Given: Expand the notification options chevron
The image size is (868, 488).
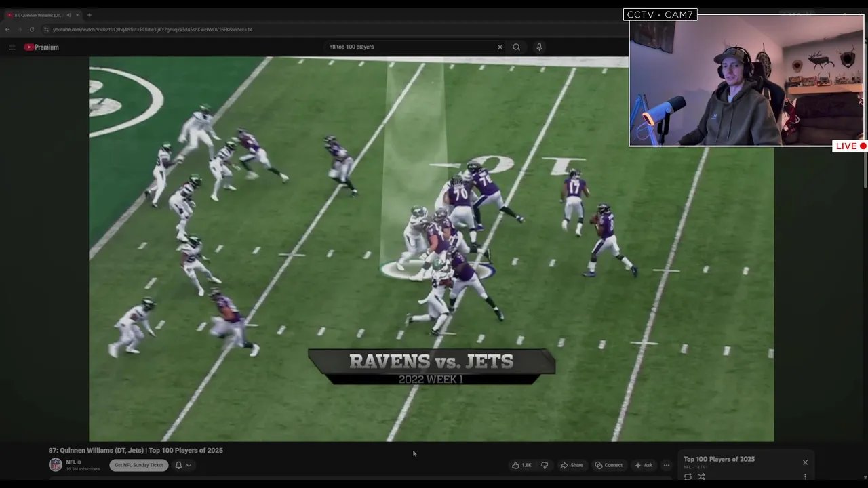Looking at the screenshot, I should click(189, 465).
